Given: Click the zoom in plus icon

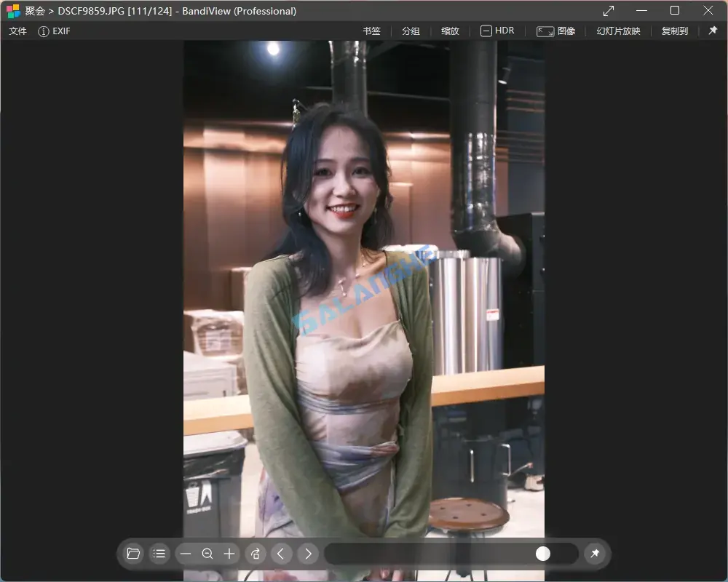Looking at the screenshot, I should click(229, 554).
